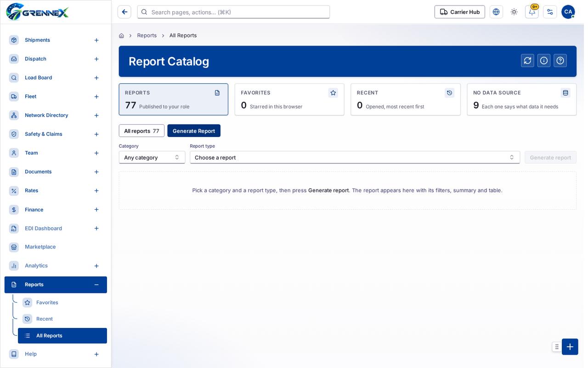Open Favorites under Reports in sidebar

coord(62,302)
